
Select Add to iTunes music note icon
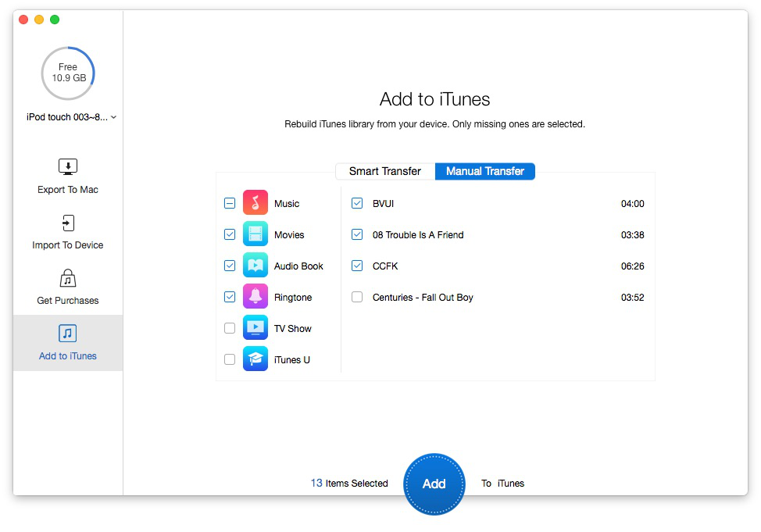[x=68, y=334]
